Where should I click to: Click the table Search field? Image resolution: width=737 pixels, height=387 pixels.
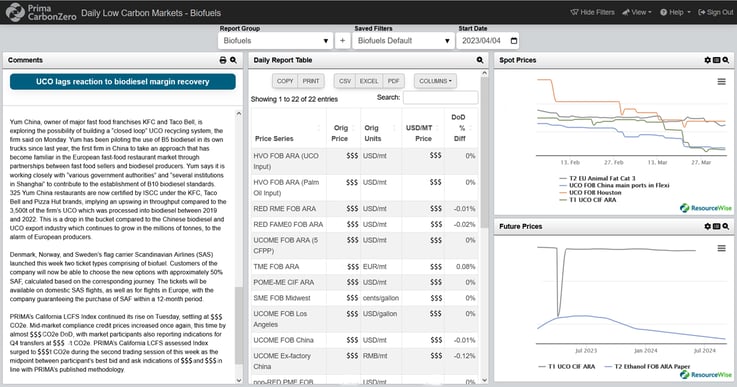pyautogui.click(x=440, y=97)
